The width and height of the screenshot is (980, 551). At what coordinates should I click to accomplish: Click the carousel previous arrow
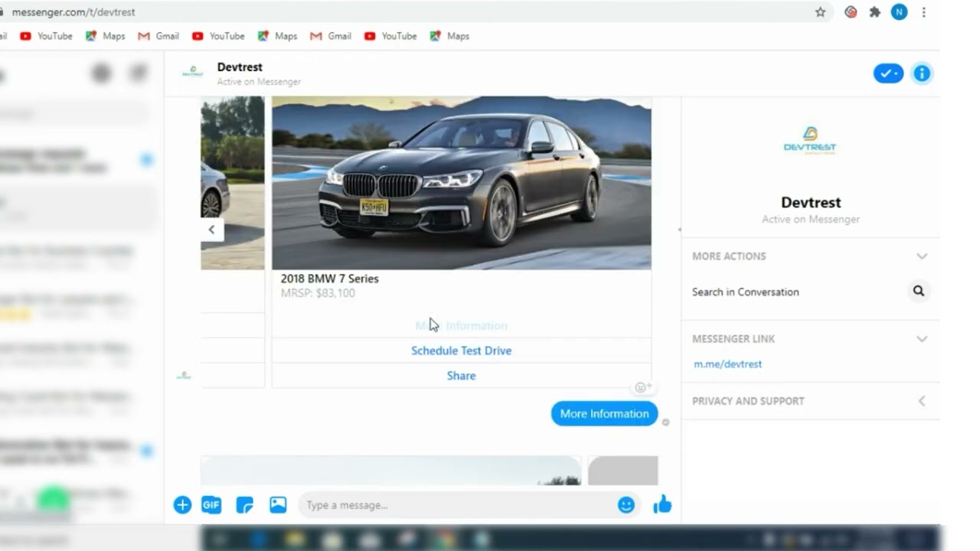212,229
